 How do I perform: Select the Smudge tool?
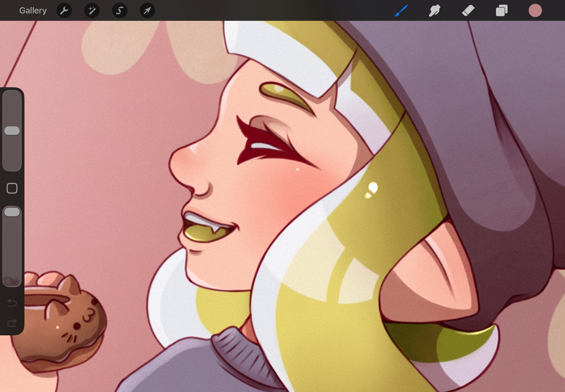[434, 11]
